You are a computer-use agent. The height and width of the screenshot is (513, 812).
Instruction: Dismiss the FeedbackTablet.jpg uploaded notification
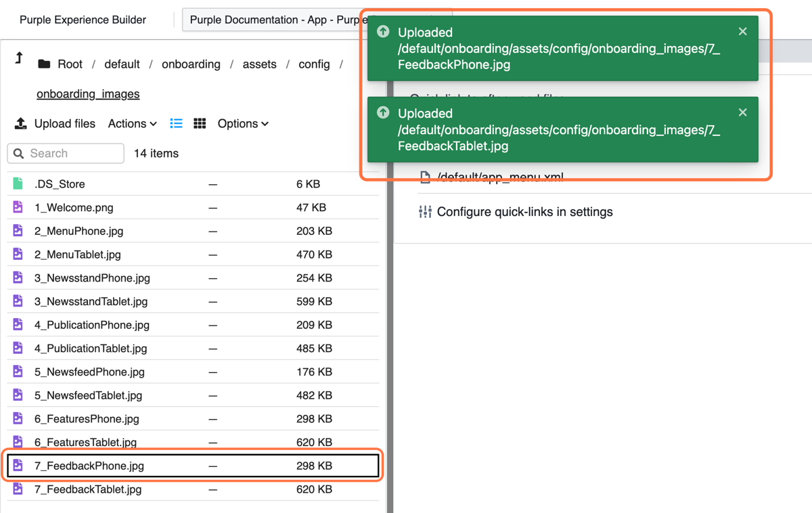(x=742, y=112)
